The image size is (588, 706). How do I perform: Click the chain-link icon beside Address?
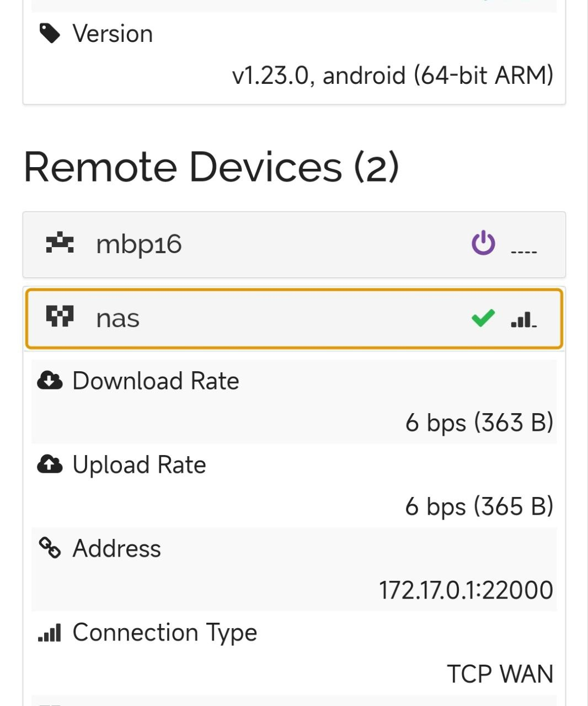click(x=50, y=548)
